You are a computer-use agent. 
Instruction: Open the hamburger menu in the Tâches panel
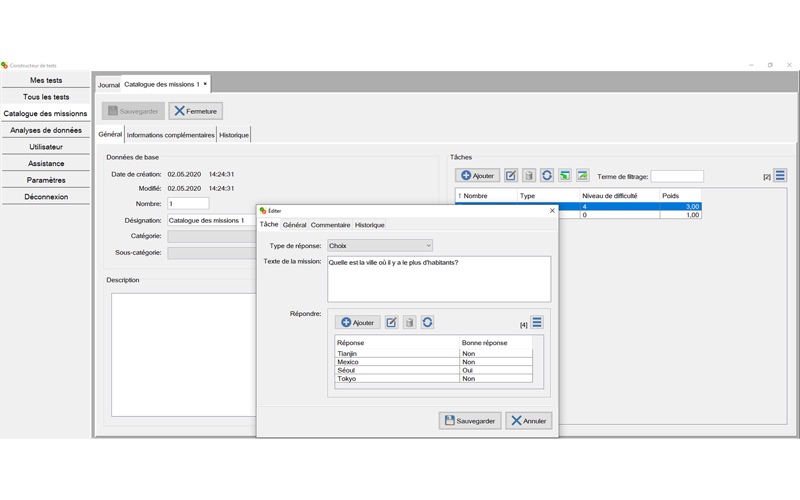point(780,176)
